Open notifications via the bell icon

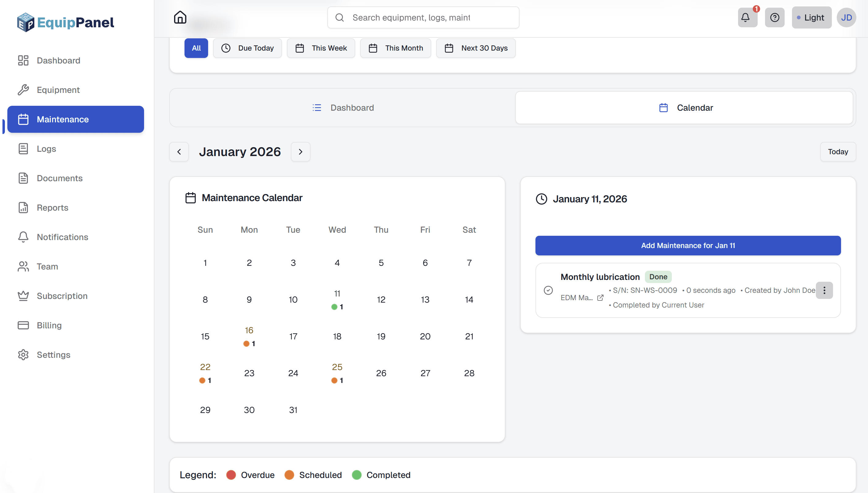click(x=747, y=17)
